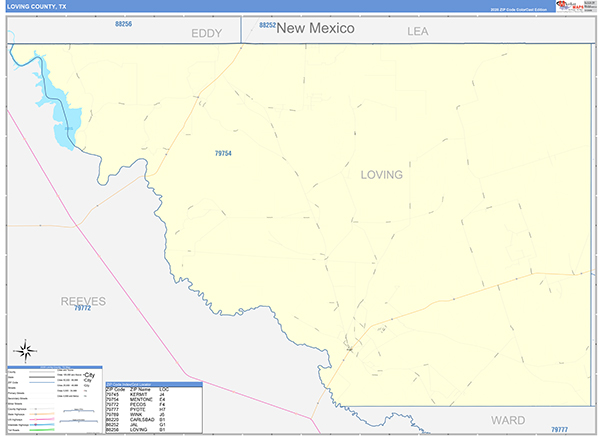Click the ZIP Code Index/Grid Locator header
600x436 pixels.
pyautogui.click(x=154, y=384)
